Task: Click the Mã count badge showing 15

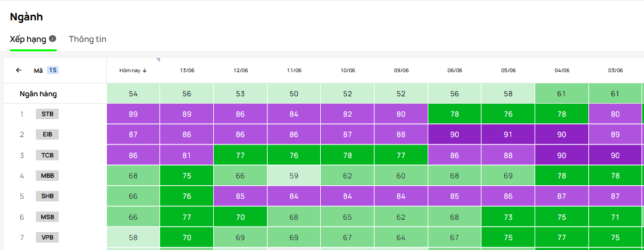Action: pyautogui.click(x=53, y=70)
